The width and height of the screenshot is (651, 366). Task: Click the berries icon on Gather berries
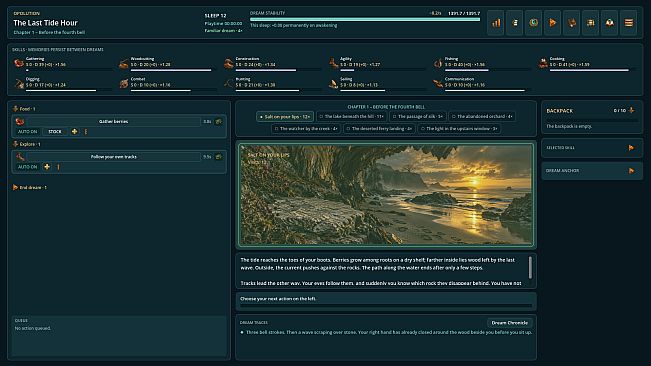click(x=20, y=122)
